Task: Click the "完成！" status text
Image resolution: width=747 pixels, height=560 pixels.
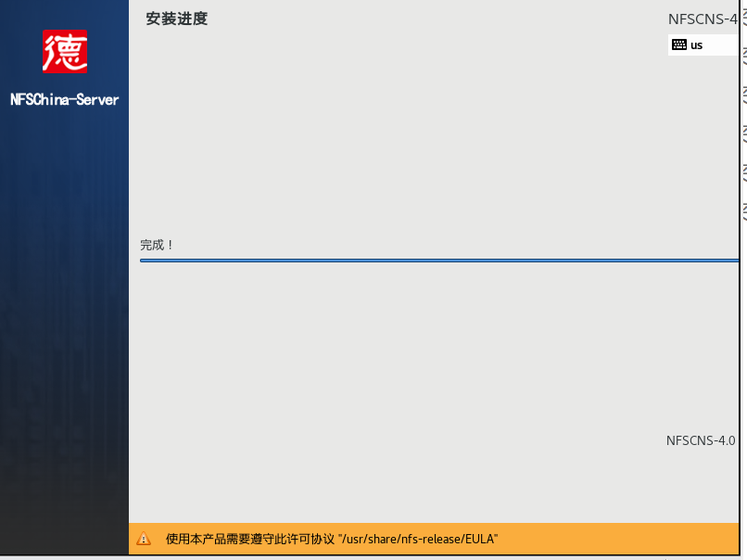Action: tap(158, 245)
